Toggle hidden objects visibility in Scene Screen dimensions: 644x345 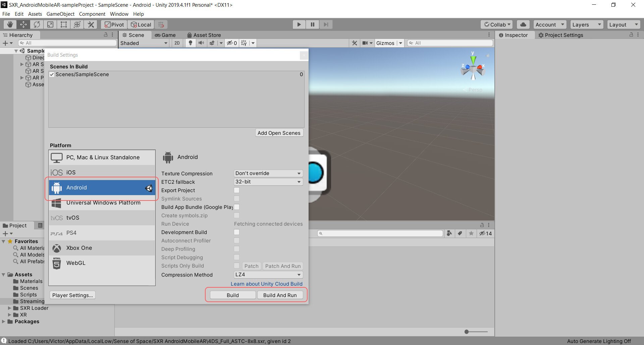click(x=232, y=43)
